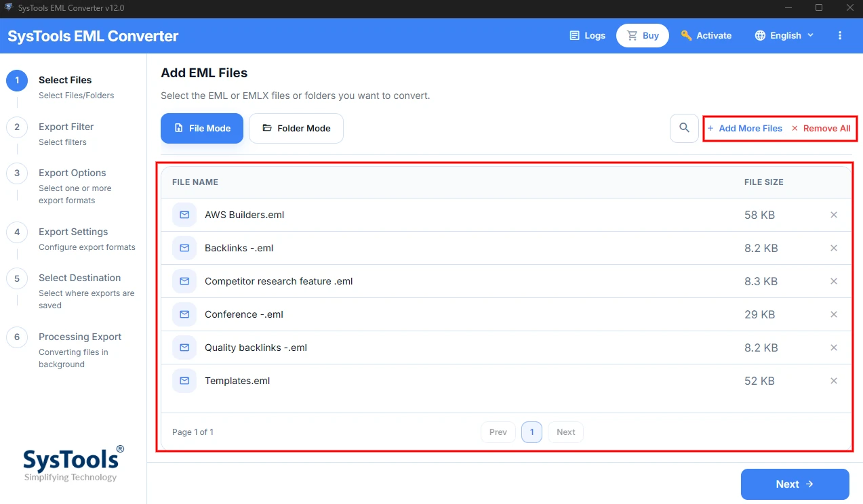Click the 8.3 KB file size
The image size is (863, 504).
coord(761,281)
